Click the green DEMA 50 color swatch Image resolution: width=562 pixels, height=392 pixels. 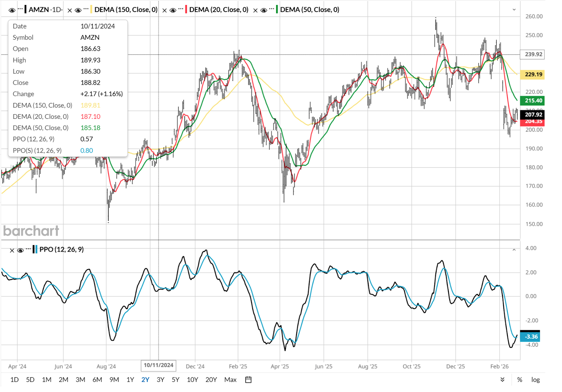point(277,9)
